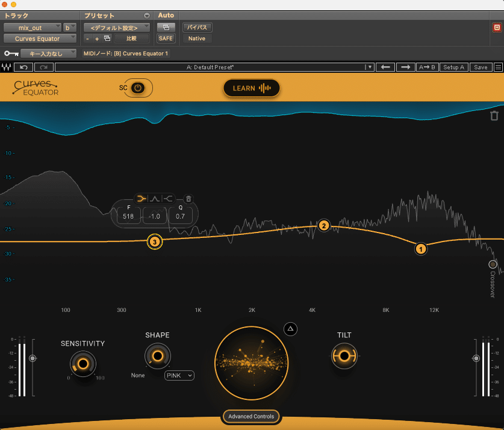The width and height of the screenshot is (504, 430).
Task: Click the SHAPE knob
Action: [x=158, y=356]
